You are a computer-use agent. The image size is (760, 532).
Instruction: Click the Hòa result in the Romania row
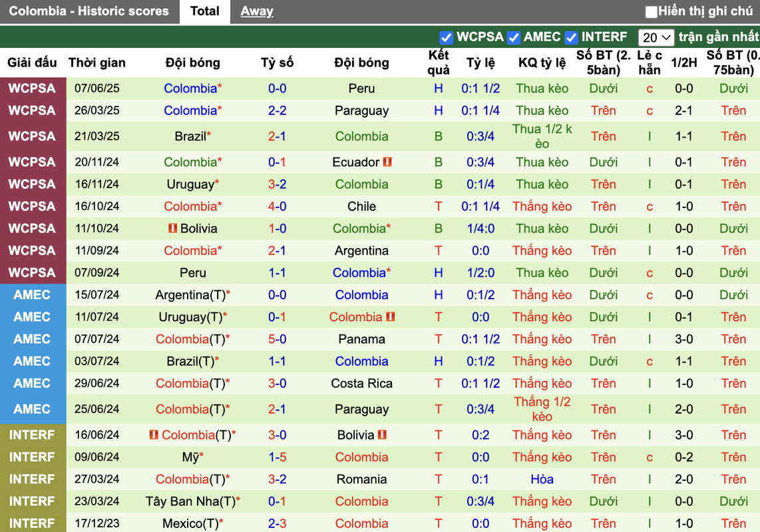pyautogui.click(x=542, y=479)
